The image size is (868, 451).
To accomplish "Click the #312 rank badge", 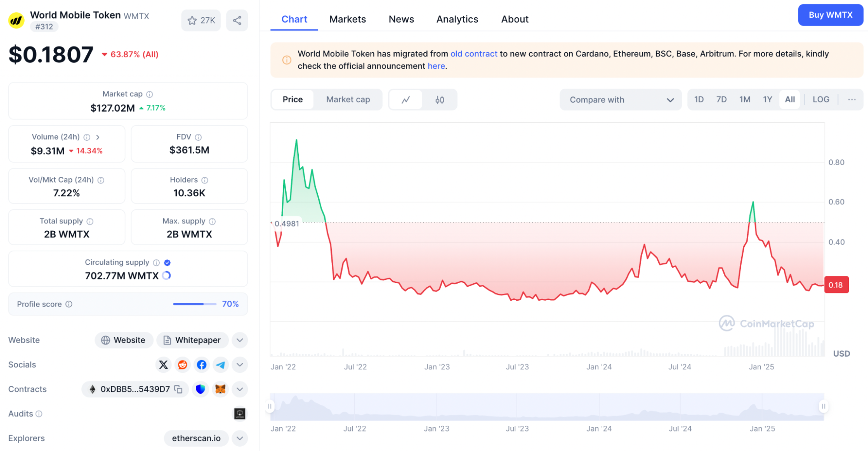I will coord(44,27).
